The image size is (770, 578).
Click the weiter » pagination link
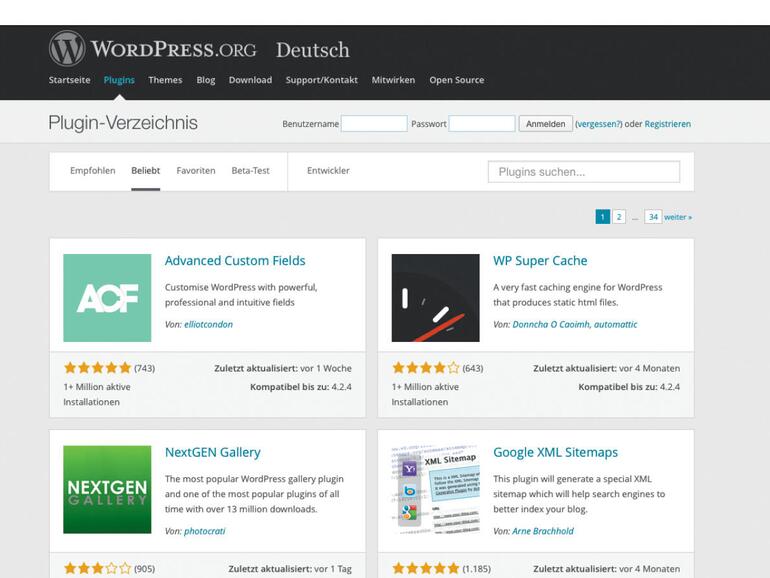(x=678, y=217)
